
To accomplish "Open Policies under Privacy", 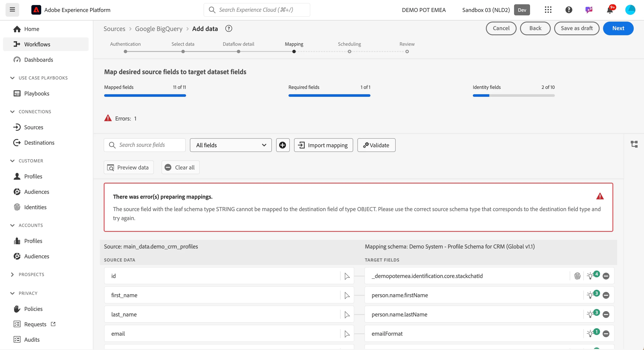I will click(46, 309).
